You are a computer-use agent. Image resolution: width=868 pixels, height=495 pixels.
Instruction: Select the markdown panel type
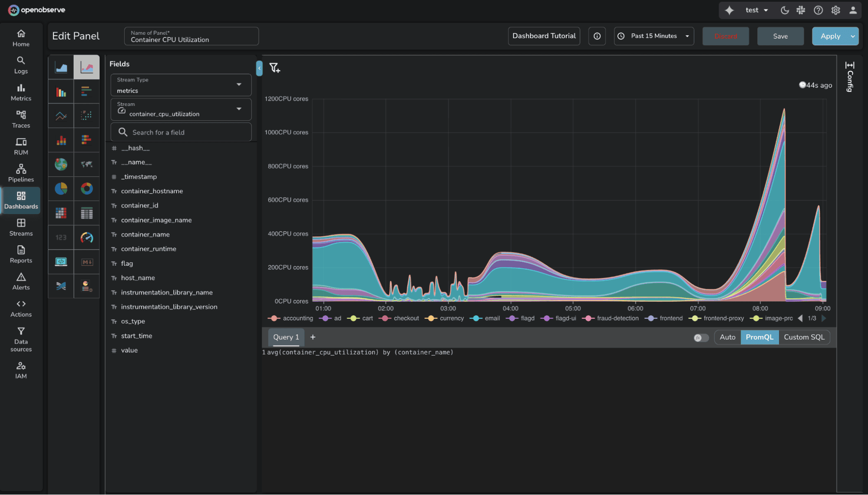click(87, 262)
